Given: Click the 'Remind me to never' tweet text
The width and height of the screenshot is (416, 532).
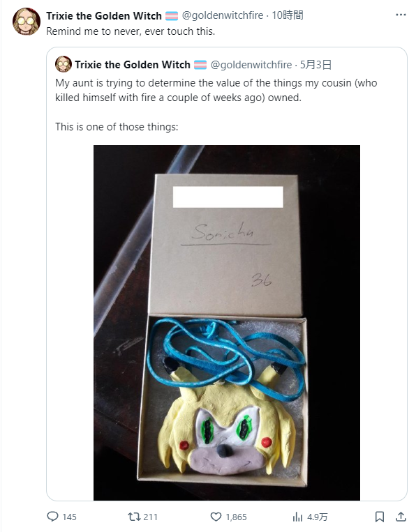Looking at the screenshot, I should (x=131, y=31).
